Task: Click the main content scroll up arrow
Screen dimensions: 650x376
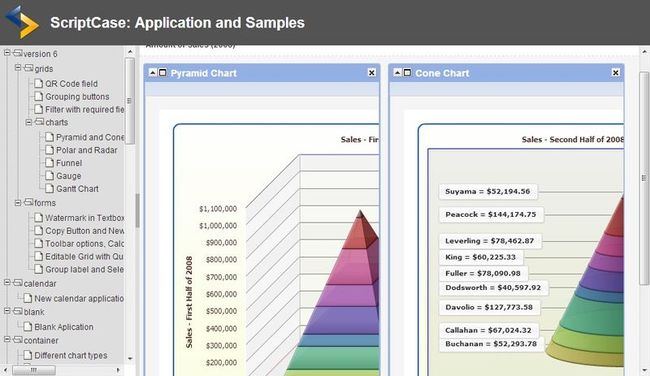Action: click(x=644, y=52)
